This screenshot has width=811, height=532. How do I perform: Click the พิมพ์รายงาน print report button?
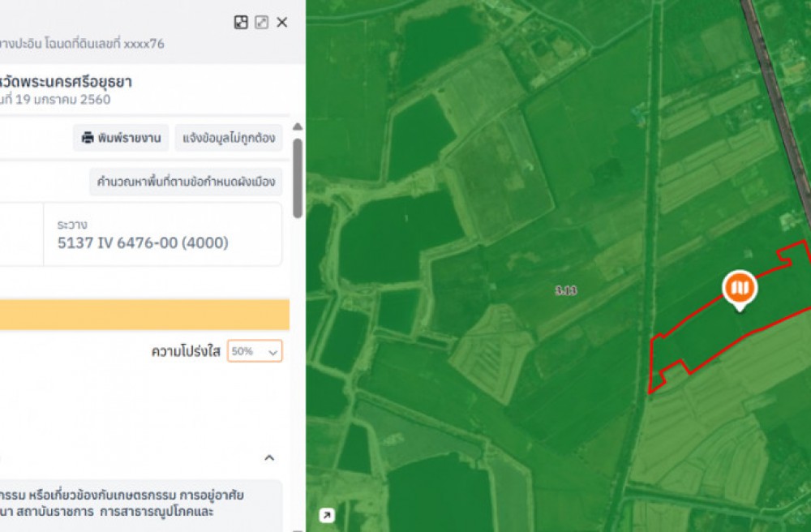click(122, 138)
